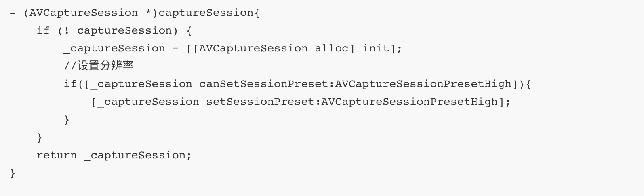Image resolution: width=644 pixels, height=196 pixels.
Task: Click the return keyword
Action: (57, 155)
